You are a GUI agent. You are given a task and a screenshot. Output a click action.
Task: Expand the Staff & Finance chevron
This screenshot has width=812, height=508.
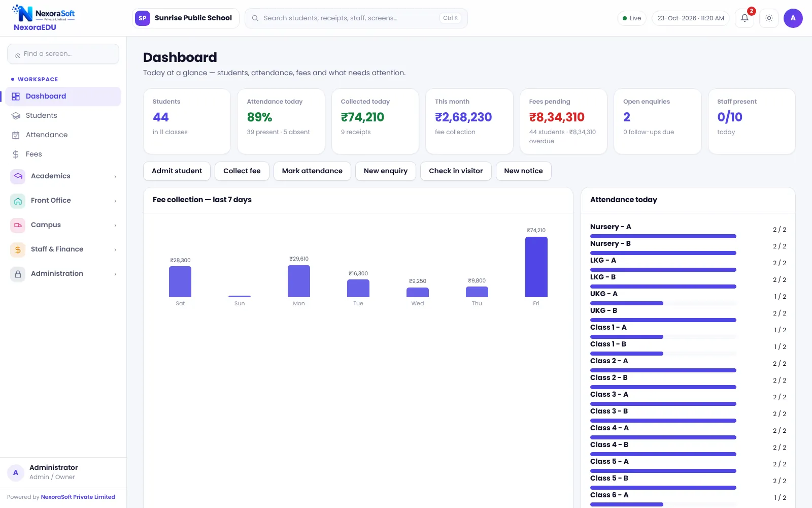[115, 250]
